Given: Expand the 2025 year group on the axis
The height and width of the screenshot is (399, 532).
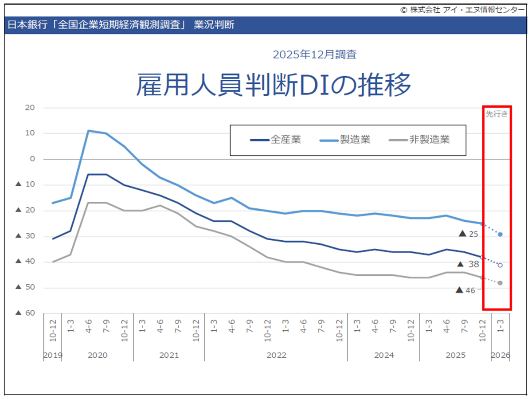Looking at the screenshot, I should [456, 355].
